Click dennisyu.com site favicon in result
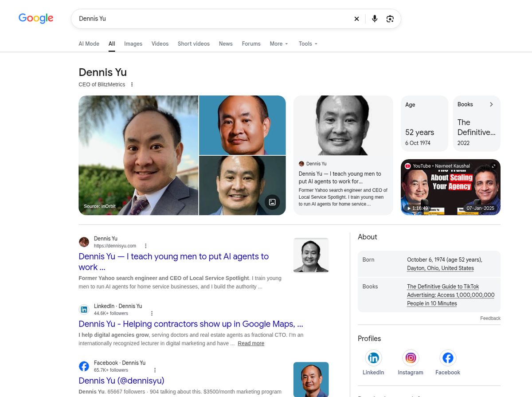532x397 pixels. (x=84, y=242)
